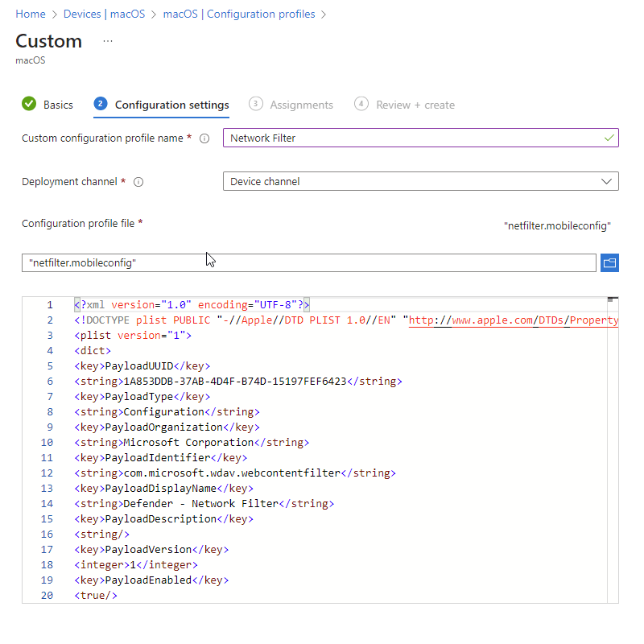Open the Device channel dropdown
644x644 pixels.
420,181
